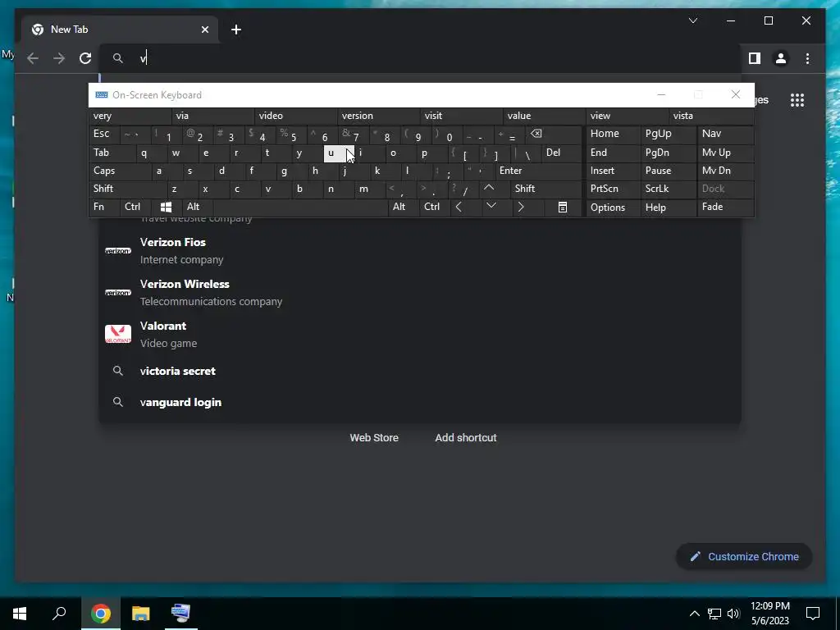
Task: Open the Chrome profile menu
Action: point(781,58)
